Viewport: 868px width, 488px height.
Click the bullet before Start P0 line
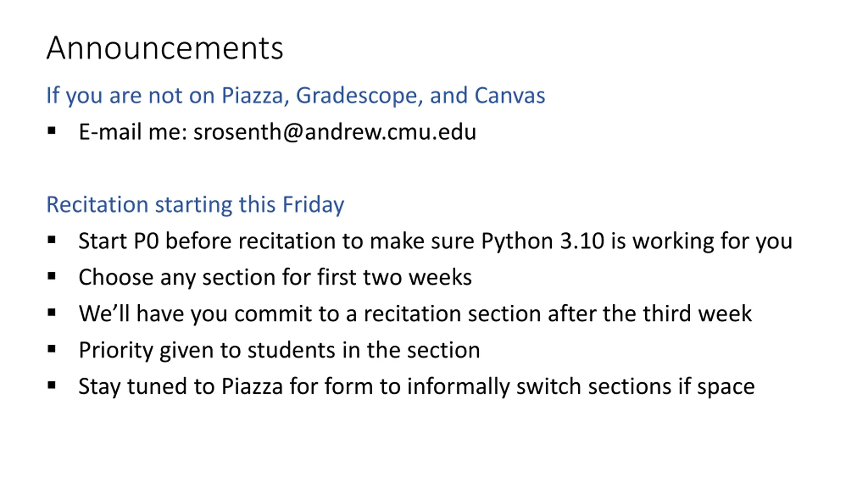(x=52, y=240)
